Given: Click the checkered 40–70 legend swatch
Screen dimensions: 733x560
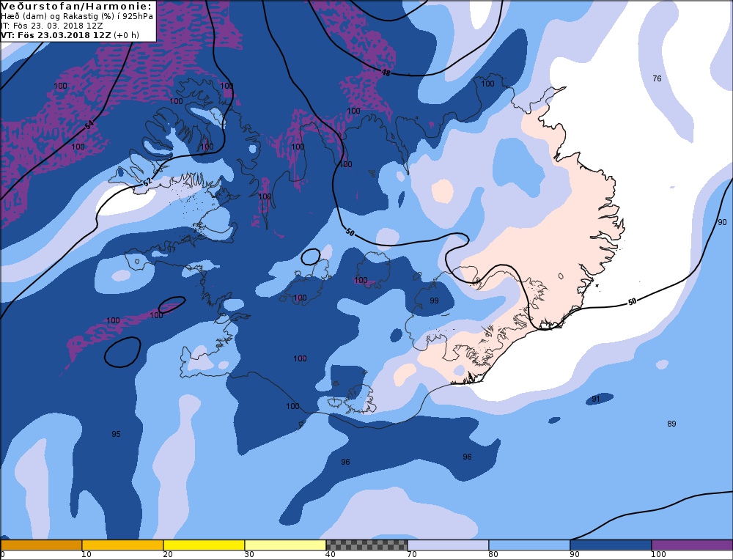Looking at the screenshot, I should click(x=366, y=545).
